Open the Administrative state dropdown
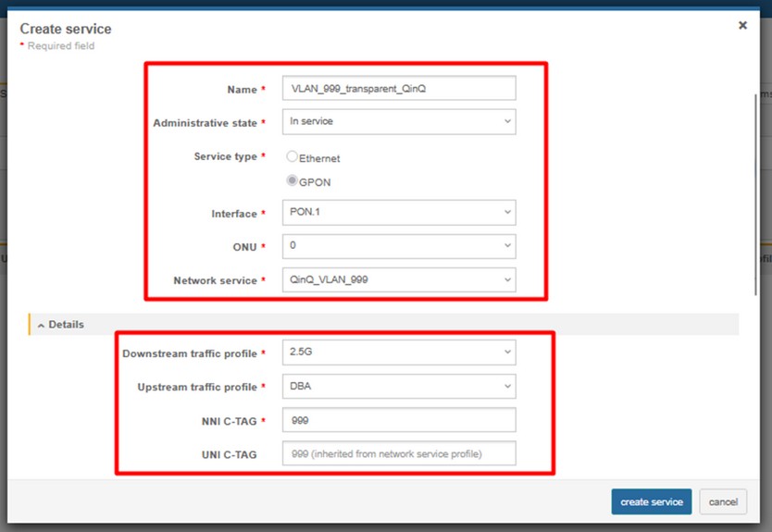The image size is (772, 532). (x=398, y=121)
